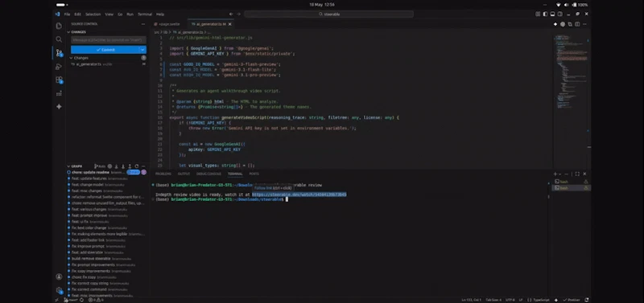This screenshot has height=303, width=644.
Task: Click the blue Commit button
Action: 105,50
